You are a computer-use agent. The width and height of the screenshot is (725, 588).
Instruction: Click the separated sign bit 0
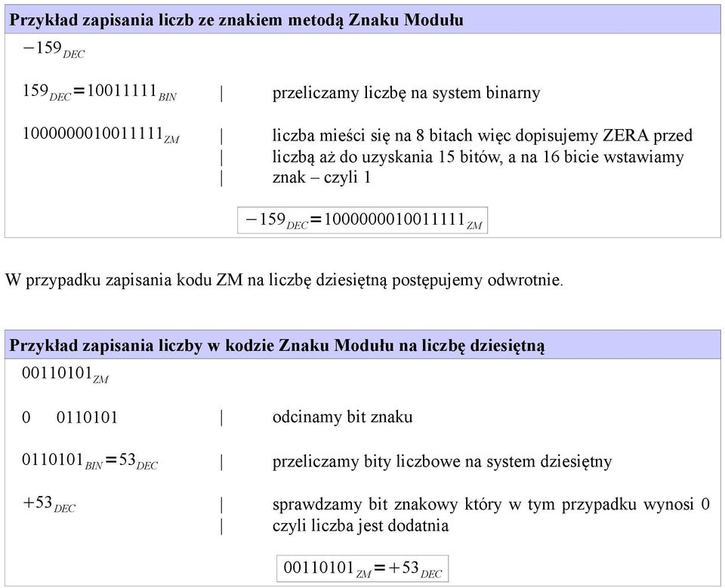tap(26, 417)
